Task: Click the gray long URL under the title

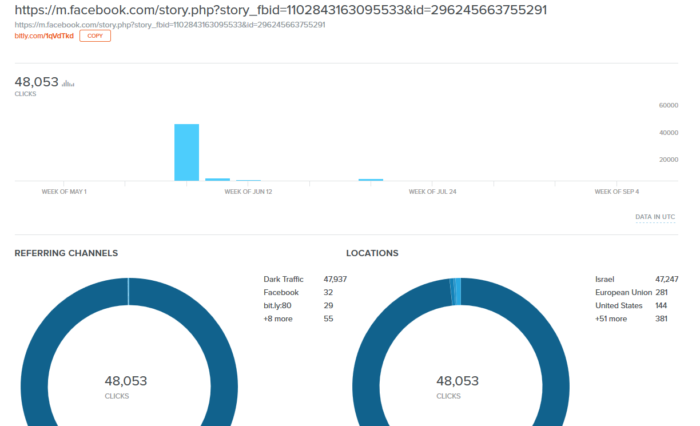Action: [x=170, y=25]
